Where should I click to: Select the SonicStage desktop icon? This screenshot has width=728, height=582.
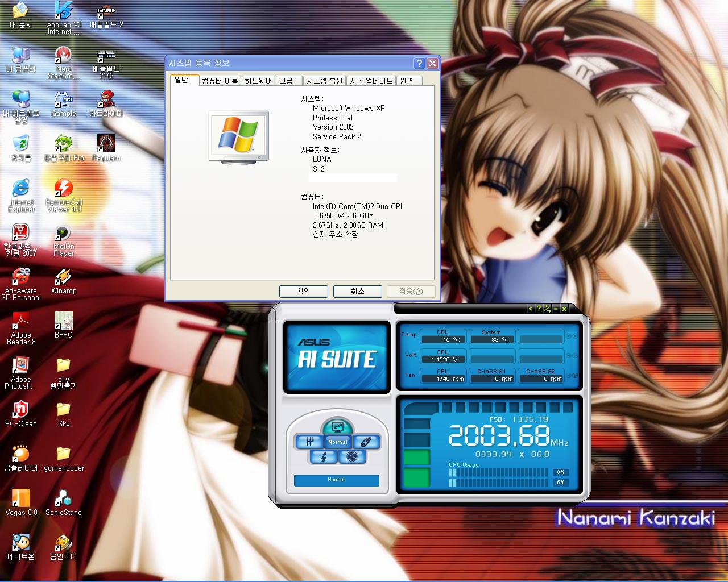coord(64,503)
